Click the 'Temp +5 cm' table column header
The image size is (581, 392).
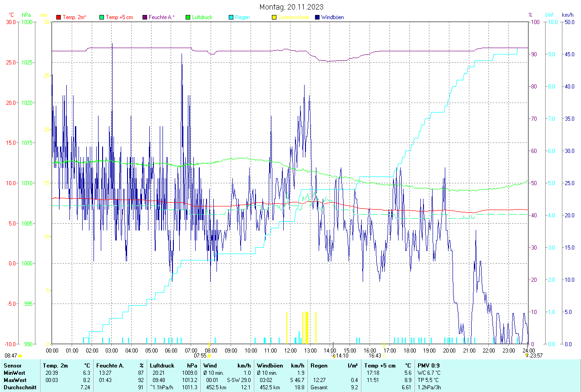point(379,365)
